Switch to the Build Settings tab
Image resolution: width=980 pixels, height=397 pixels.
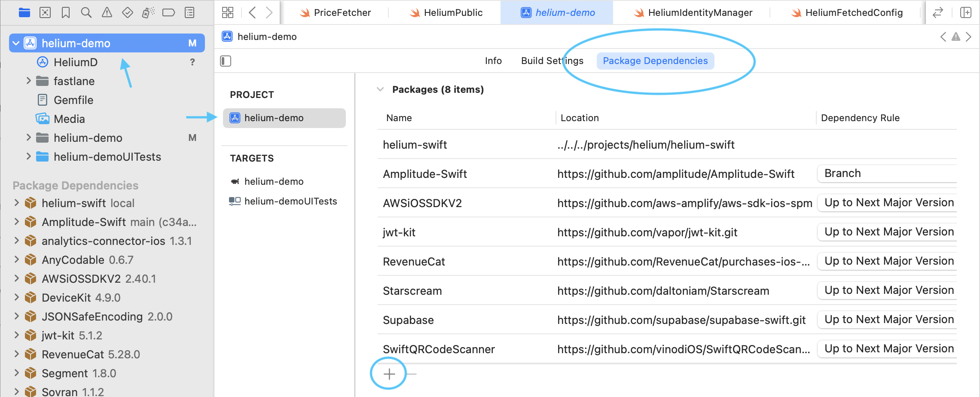[552, 61]
